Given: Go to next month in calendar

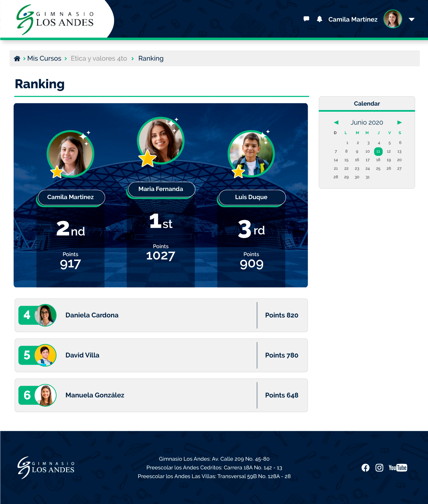Looking at the screenshot, I should [x=399, y=122].
